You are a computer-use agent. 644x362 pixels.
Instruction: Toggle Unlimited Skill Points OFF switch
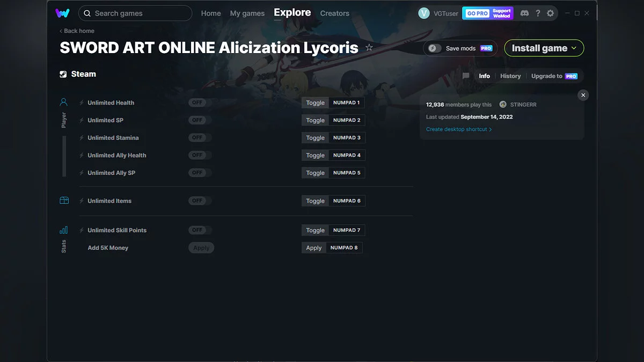200,230
